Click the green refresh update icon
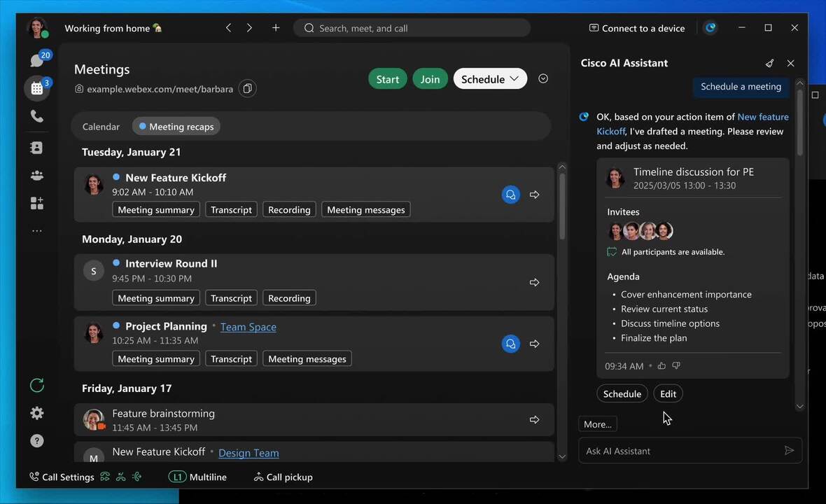 tap(37, 386)
